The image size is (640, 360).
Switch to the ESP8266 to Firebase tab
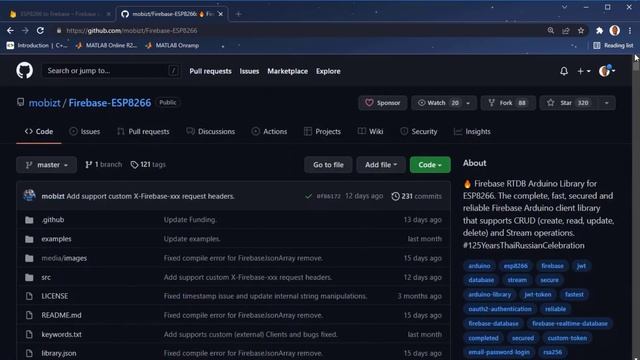pyautogui.click(x=60, y=14)
